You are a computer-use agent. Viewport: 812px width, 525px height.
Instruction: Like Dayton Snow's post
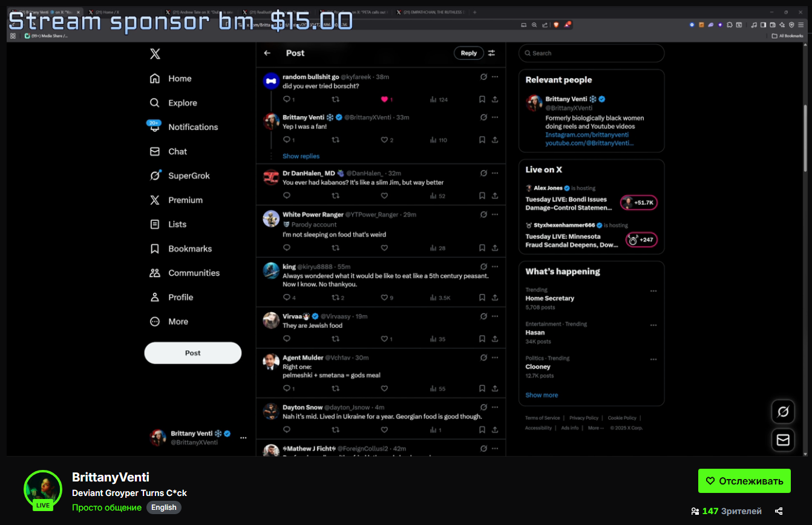pos(384,430)
